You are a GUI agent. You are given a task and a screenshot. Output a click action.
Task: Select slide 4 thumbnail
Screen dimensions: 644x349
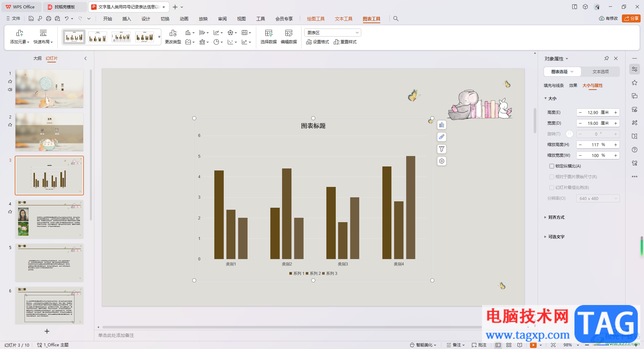[x=49, y=219]
